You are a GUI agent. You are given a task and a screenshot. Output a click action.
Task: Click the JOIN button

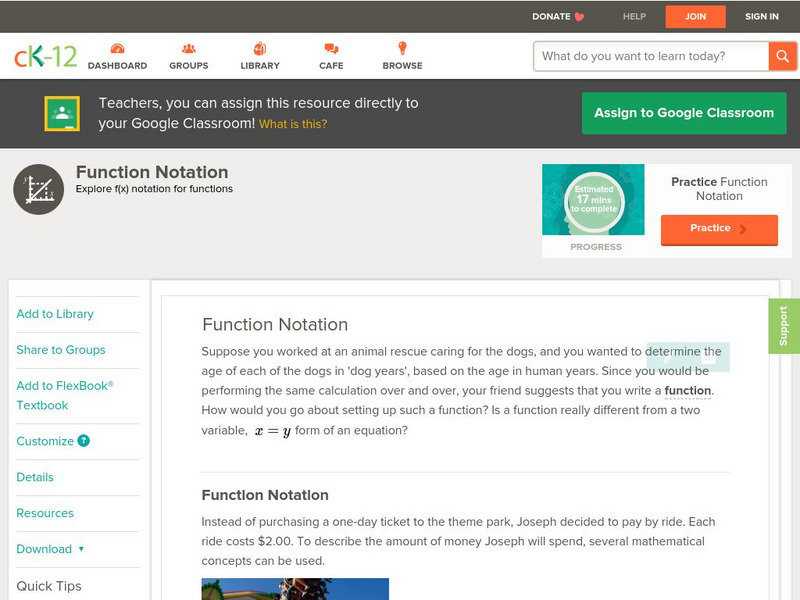pyautogui.click(x=695, y=17)
